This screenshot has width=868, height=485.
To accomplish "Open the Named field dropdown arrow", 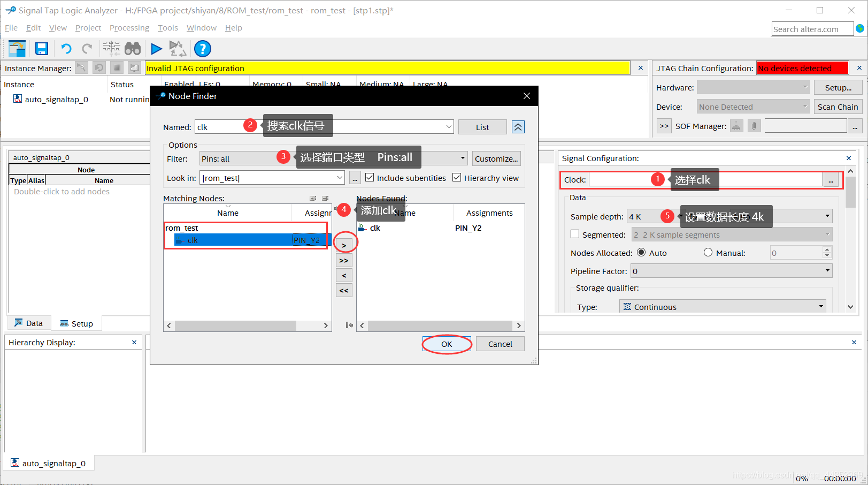I will click(449, 127).
